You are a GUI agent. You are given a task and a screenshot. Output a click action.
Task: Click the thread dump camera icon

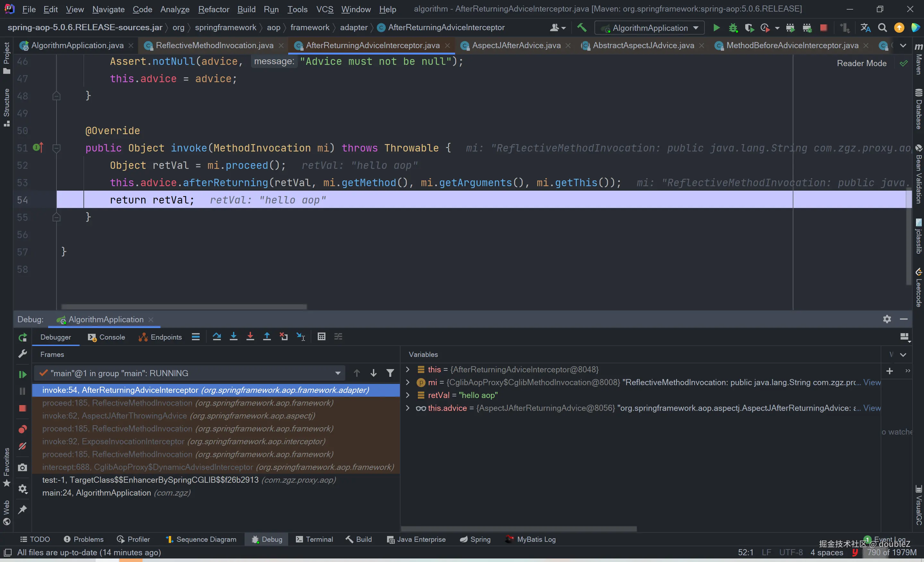pos(22,468)
